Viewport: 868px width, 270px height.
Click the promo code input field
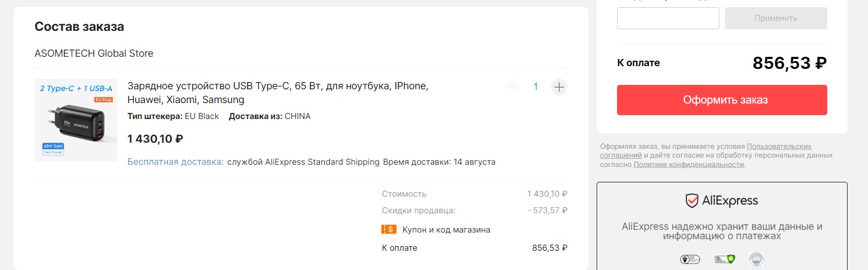coord(668,18)
